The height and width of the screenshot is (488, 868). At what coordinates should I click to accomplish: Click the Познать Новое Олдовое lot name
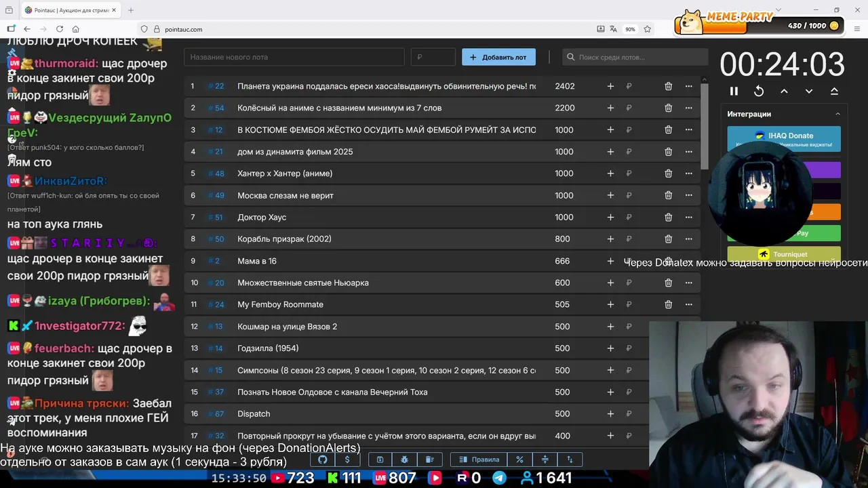click(332, 392)
